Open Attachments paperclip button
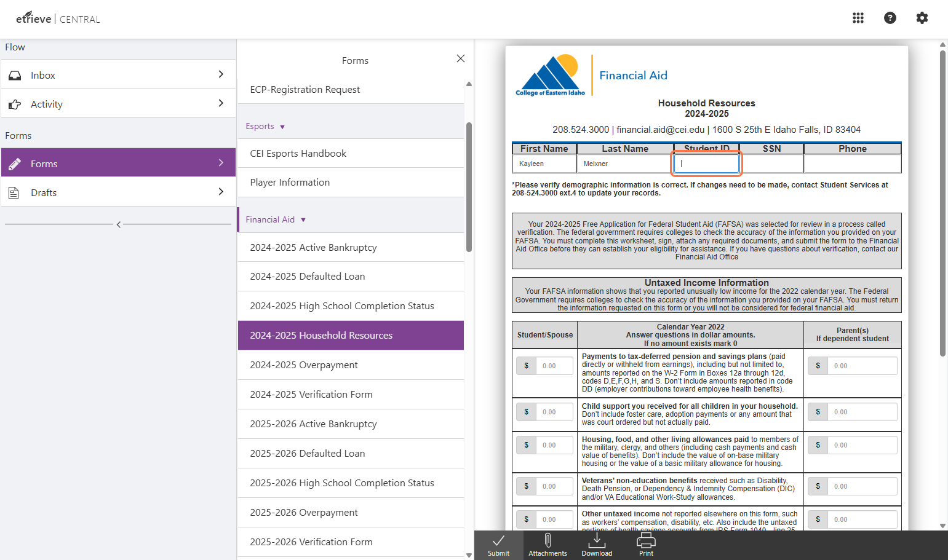The height and width of the screenshot is (560, 948). (x=548, y=545)
